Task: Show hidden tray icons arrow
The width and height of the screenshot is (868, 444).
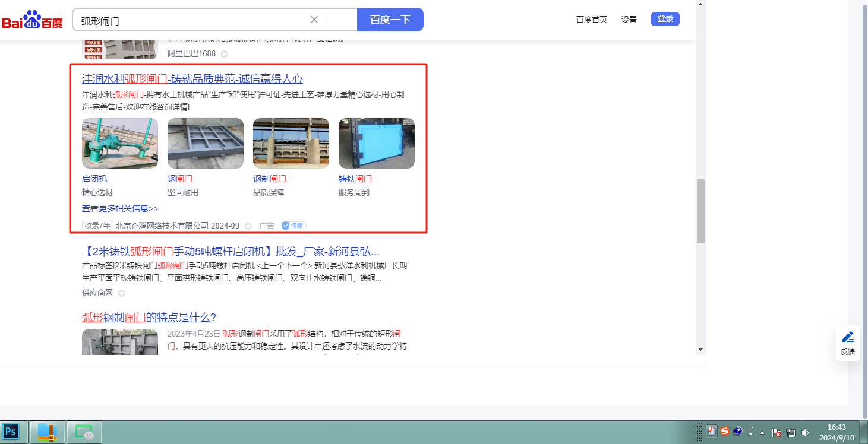Action: pyautogui.click(x=762, y=433)
